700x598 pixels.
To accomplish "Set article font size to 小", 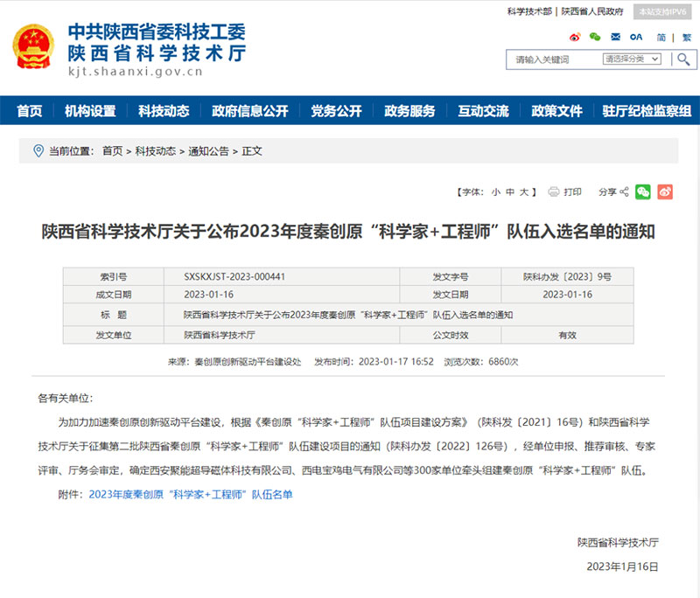I will 495,191.
